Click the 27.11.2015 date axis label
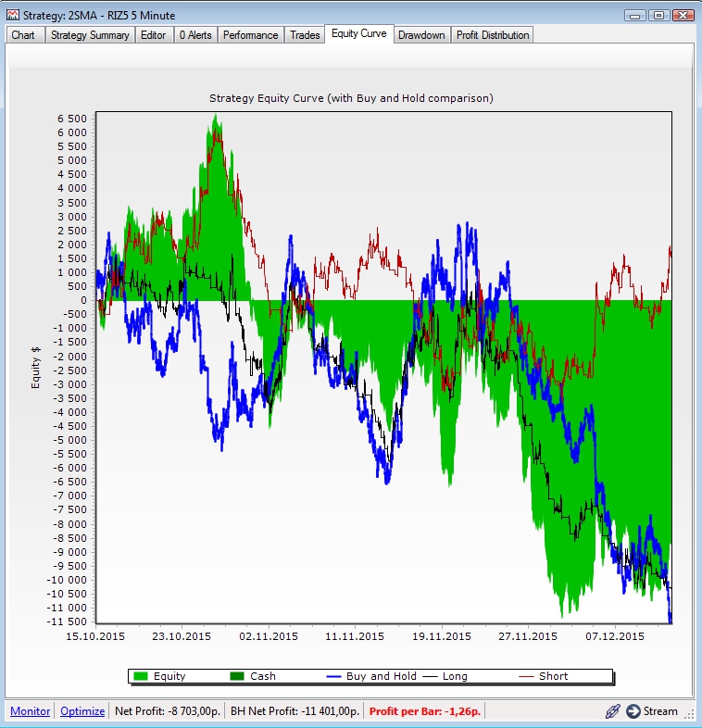 (528, 636)
